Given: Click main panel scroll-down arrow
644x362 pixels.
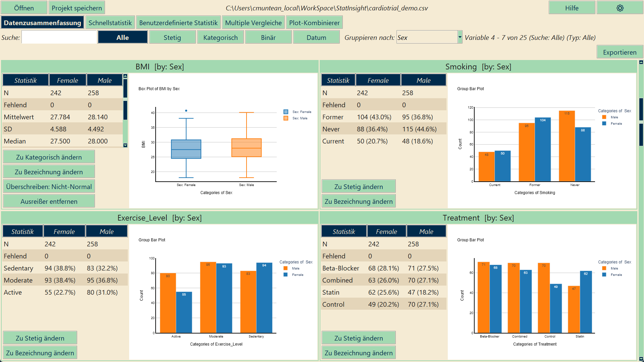Looking at the screenshot, I should click(x=641, y=359).
